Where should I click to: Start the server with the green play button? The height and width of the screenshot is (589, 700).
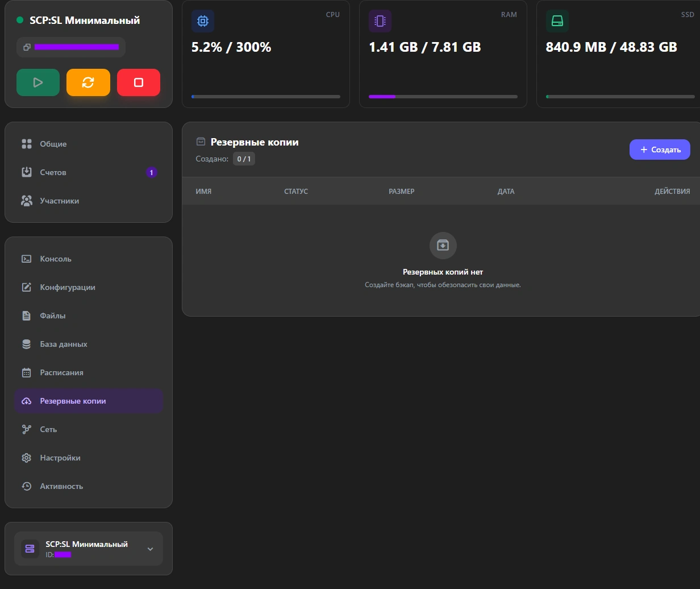(38, 82)
